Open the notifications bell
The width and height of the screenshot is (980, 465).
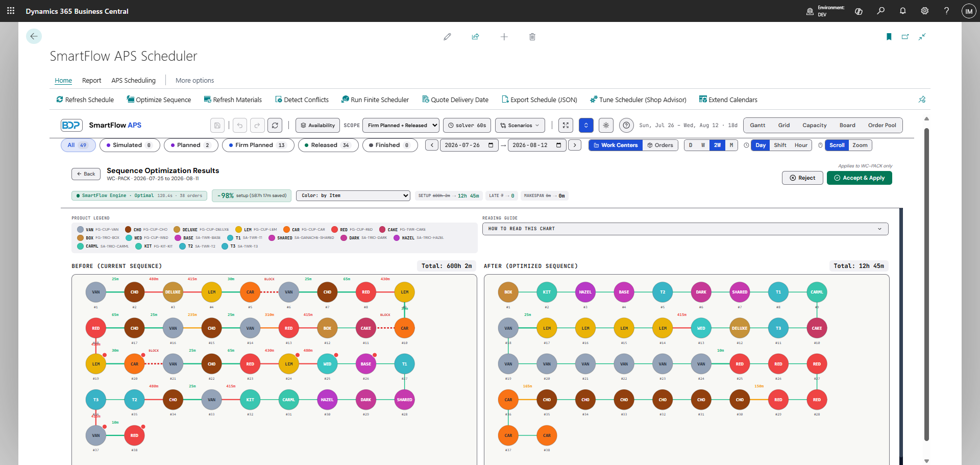pyautogui.click(x=903, y=11)
